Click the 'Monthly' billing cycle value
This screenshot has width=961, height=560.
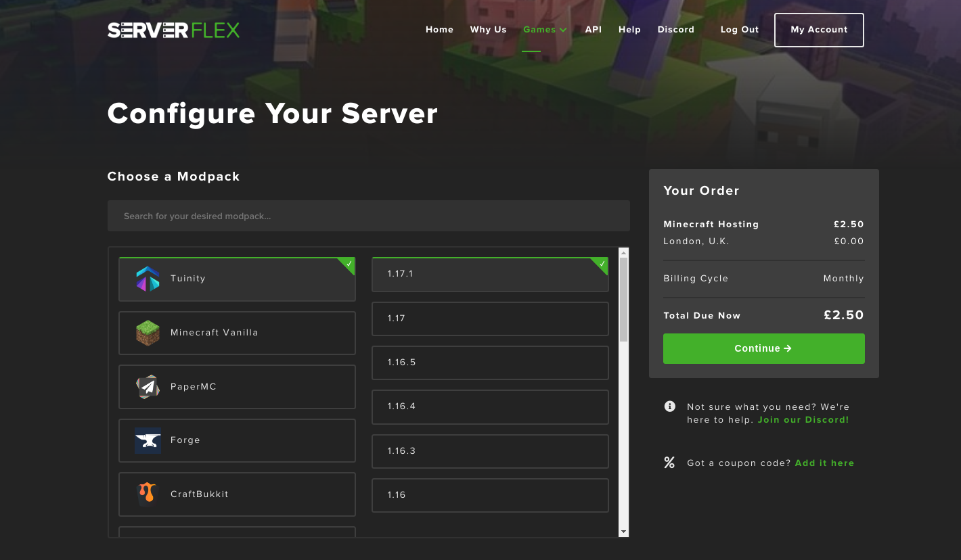point(843,279)
